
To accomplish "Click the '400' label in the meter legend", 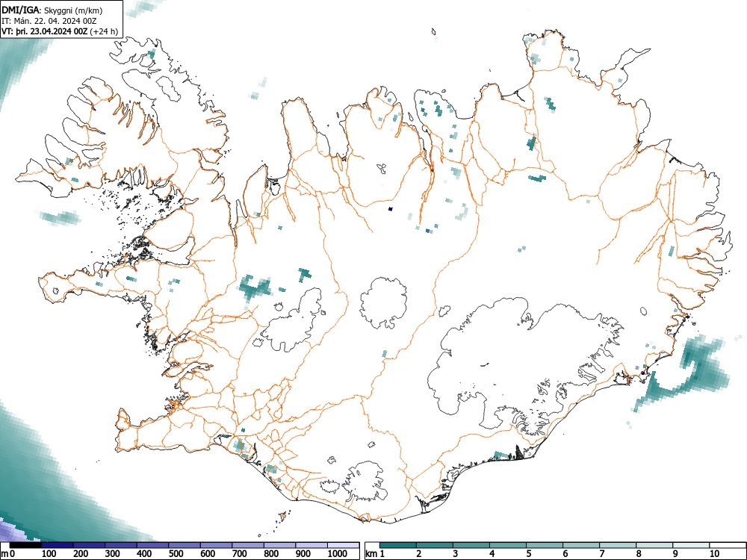I will [144, 554].
